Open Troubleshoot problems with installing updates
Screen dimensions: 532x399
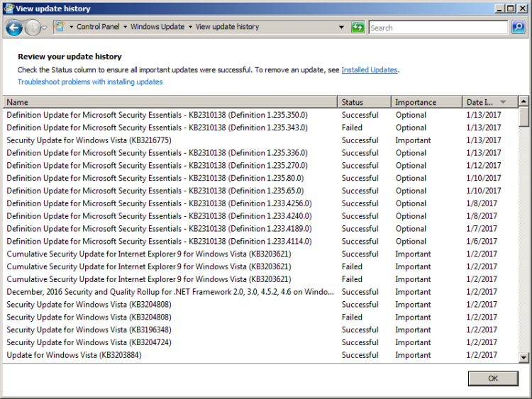[90, 82]
